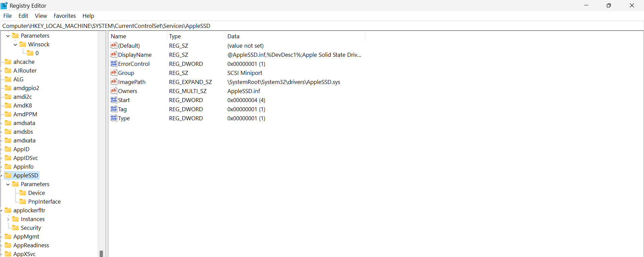This screenshot has width=644, height=257.
Task: Click the amdgpio2 folder icon
Action: (8, 88)
